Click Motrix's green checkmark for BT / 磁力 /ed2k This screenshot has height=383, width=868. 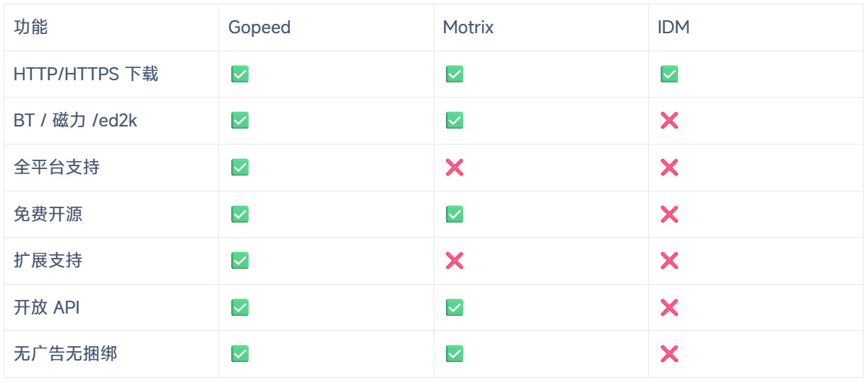click(455, 121)
